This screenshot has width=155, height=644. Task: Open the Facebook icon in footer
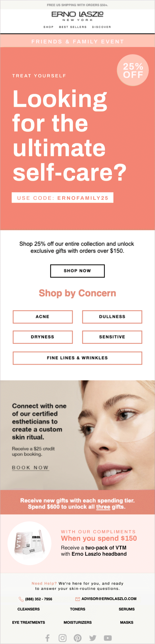48,638
